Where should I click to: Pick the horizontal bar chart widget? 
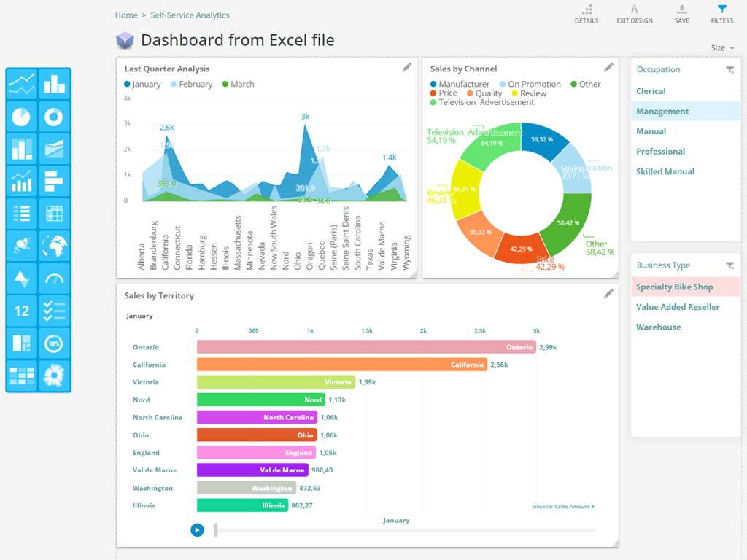54,181
